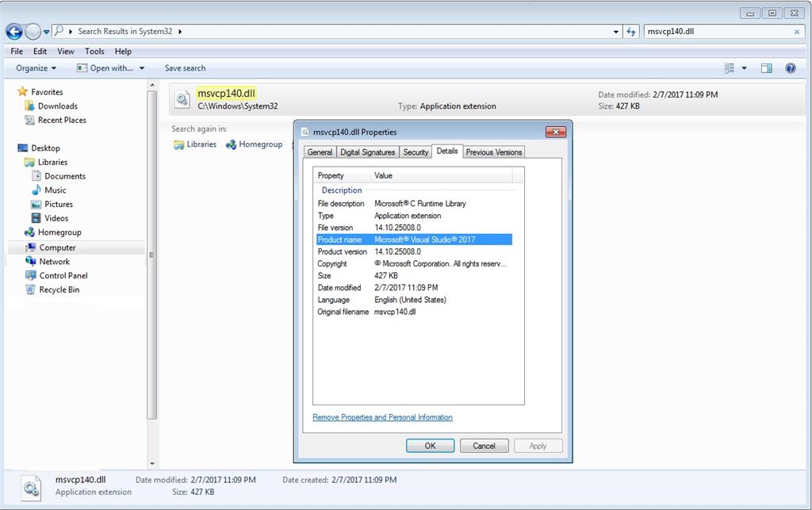Select the Language row

coord(414,300)
